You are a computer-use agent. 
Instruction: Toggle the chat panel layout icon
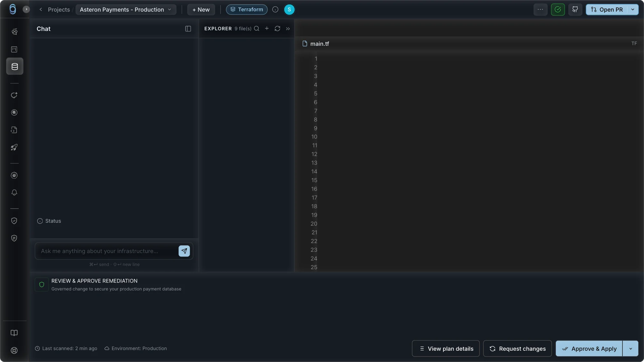tap(188, 29)
